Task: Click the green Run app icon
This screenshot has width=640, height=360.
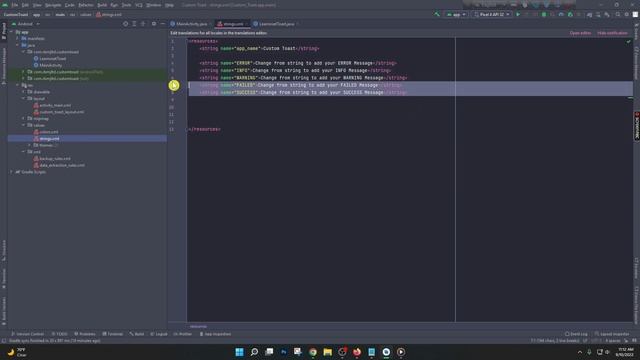Action: [518, 14]
